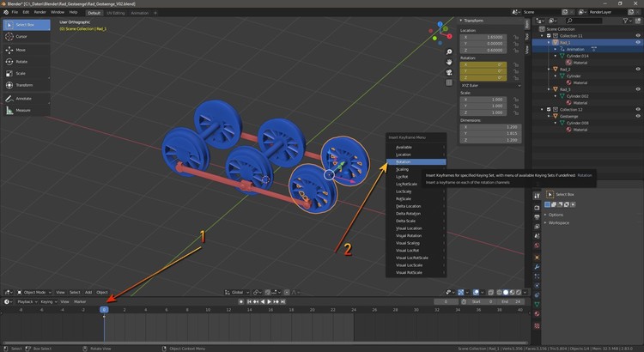Toggle visibility of Collection 12
This screenshot has height=352, width=644.
[x=637, y=109]
